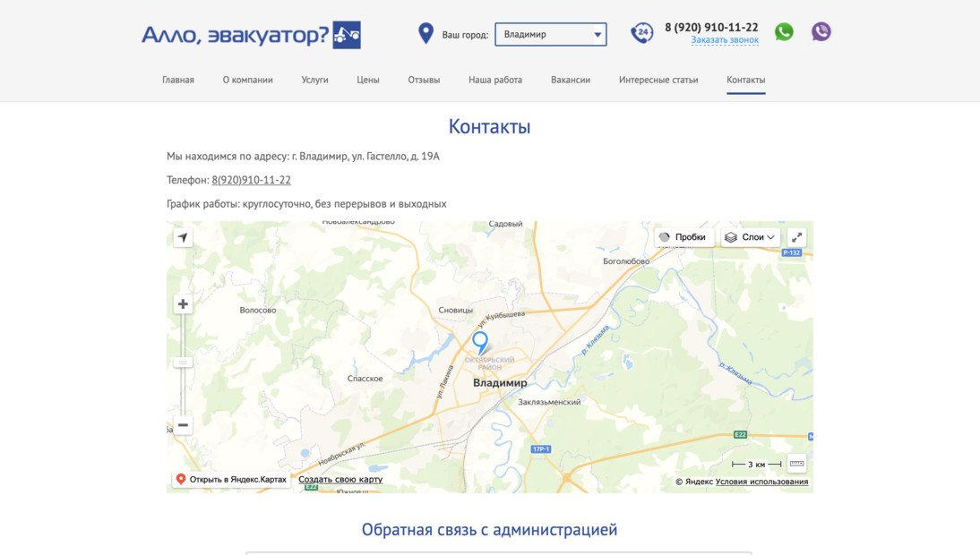
Task: Click the city location pin icon
Action: point(426,33)
